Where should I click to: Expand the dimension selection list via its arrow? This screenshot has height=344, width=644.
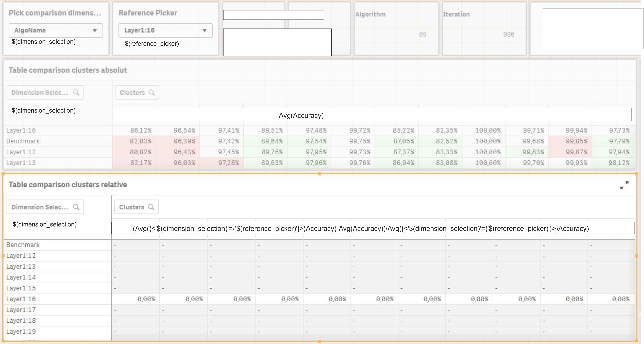pos(95,30)
